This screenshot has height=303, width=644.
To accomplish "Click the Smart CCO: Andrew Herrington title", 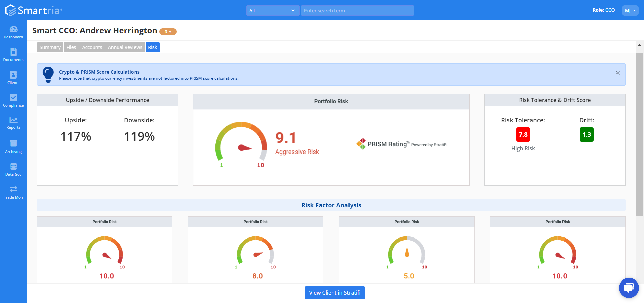I will click(95, 31).
